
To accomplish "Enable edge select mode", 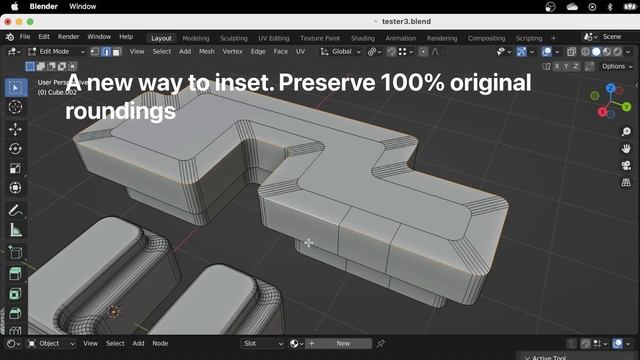I will point(106,52).
